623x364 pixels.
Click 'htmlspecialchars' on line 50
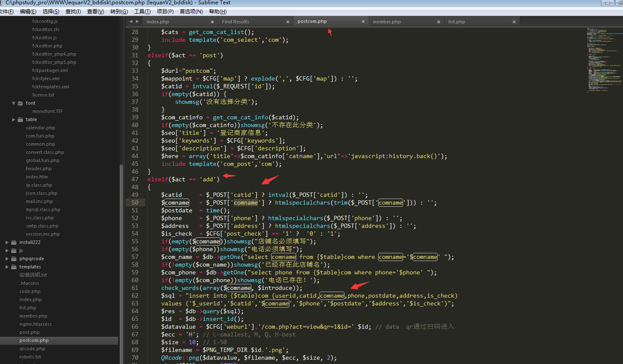tap(303, 203)
